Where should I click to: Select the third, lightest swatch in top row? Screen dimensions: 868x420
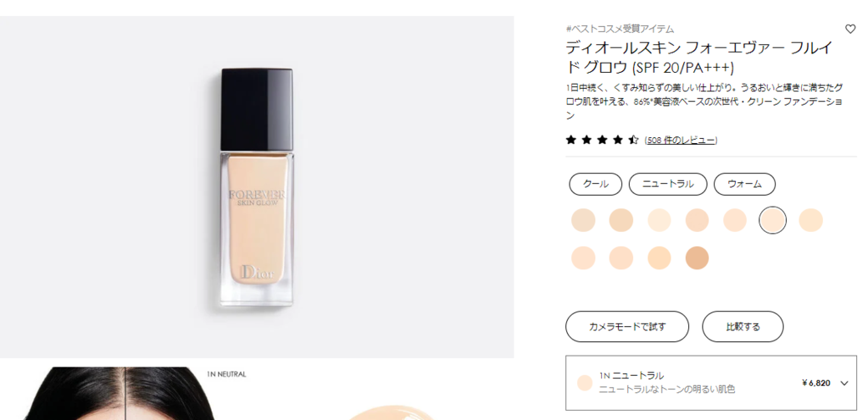659,220
